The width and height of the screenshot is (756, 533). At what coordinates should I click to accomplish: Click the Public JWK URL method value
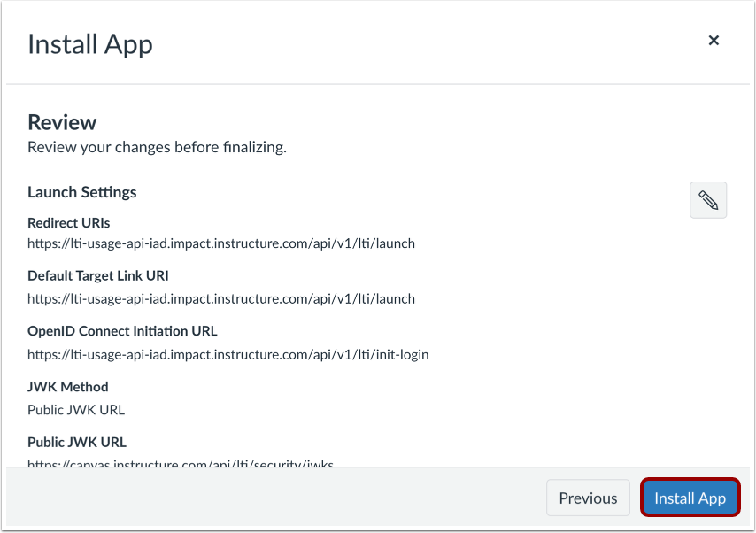76,410
